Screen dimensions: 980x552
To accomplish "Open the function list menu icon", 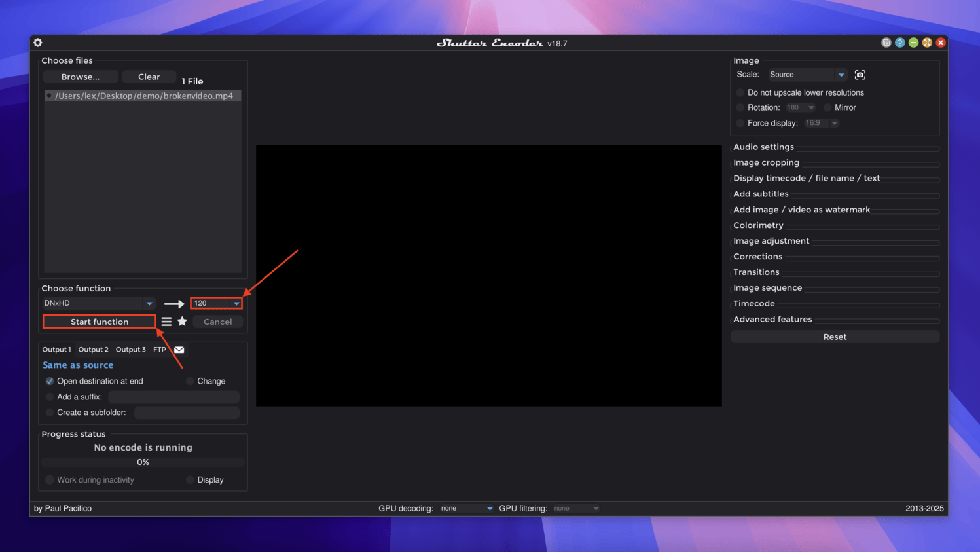I will [166, 322].
